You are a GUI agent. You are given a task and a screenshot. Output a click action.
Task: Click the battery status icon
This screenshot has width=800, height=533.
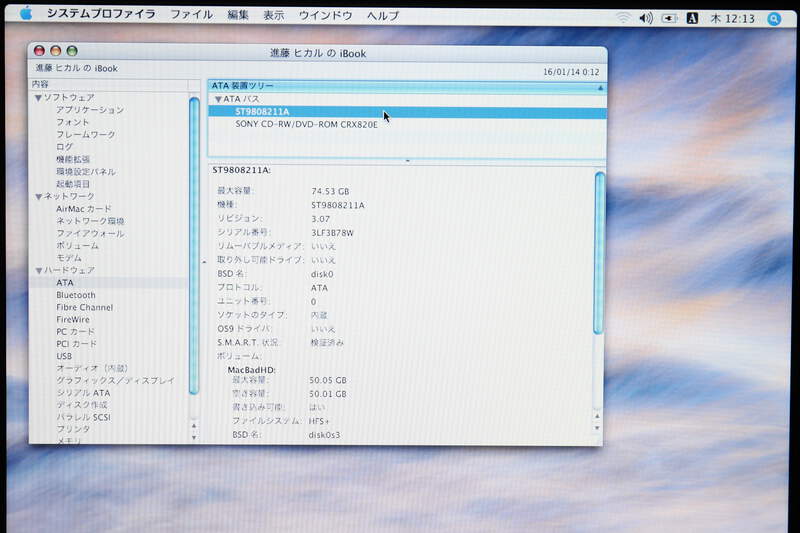[x=669, y=18]
